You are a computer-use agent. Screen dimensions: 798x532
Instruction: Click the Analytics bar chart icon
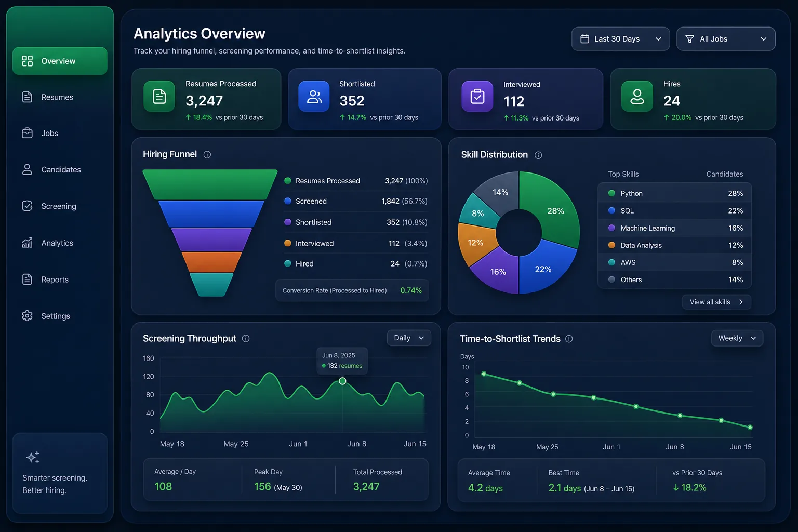point(27,243)
